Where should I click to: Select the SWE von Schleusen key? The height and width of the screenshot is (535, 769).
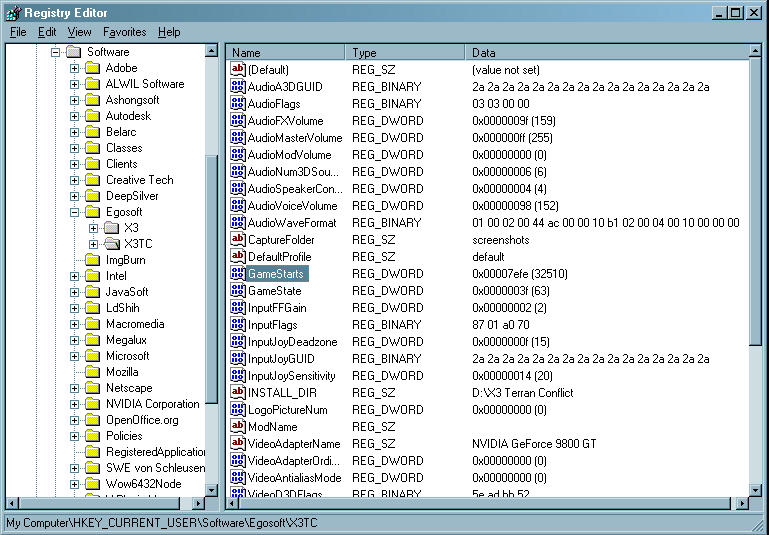point(155,468)
